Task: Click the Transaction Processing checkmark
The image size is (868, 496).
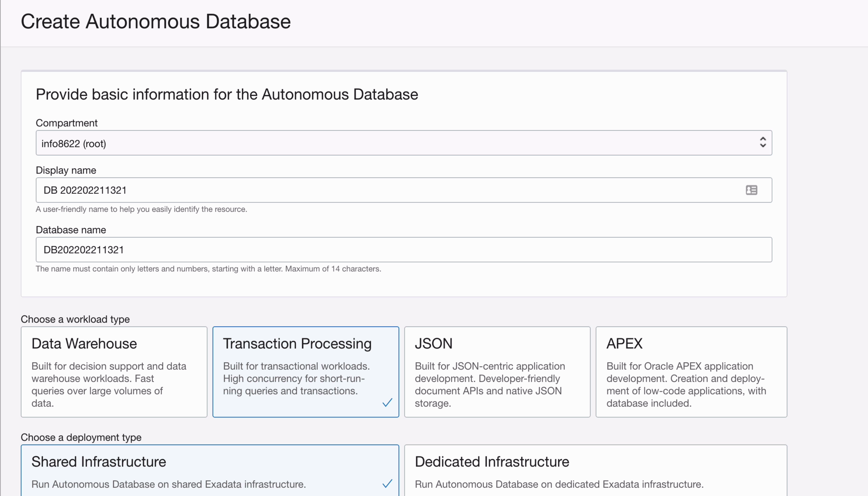Action: (x=387, y=402)
